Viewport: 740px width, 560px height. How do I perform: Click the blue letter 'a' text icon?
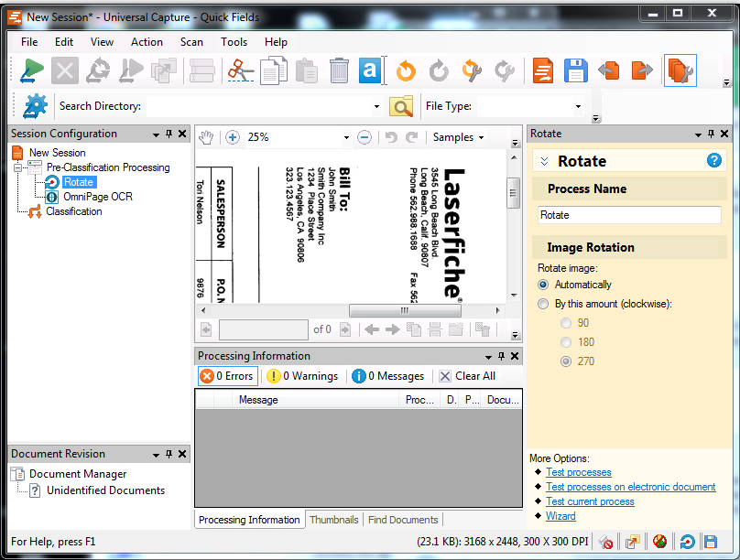click(369, 70)
